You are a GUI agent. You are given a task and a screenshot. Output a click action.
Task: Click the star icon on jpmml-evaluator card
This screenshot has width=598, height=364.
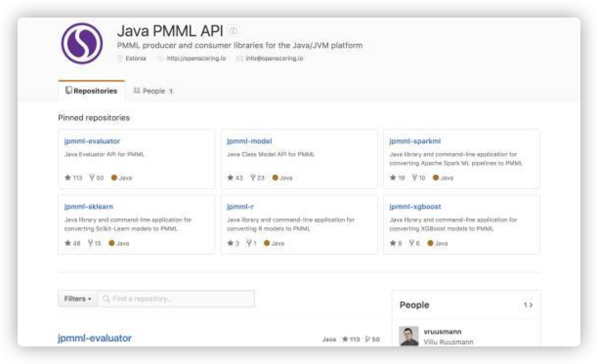(68, 178)
